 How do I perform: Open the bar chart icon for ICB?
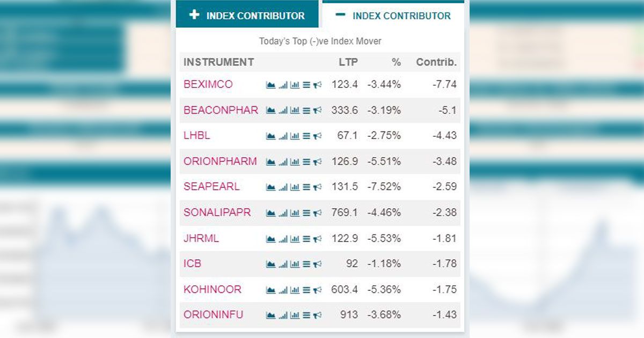[295, 264]
